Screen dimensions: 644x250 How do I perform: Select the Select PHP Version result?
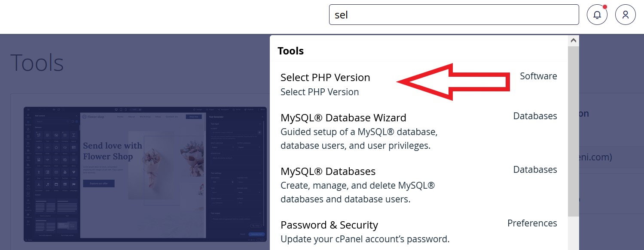325,78
